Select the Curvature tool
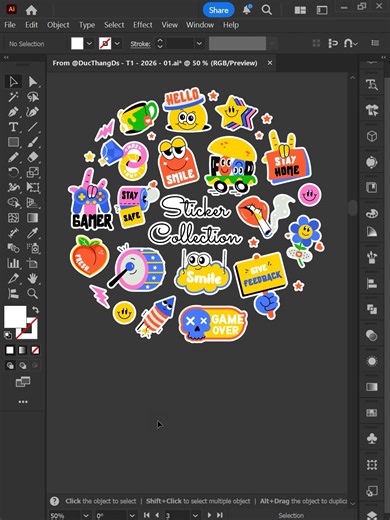Viewport: 390px width, 520px height. pos(32,112)
